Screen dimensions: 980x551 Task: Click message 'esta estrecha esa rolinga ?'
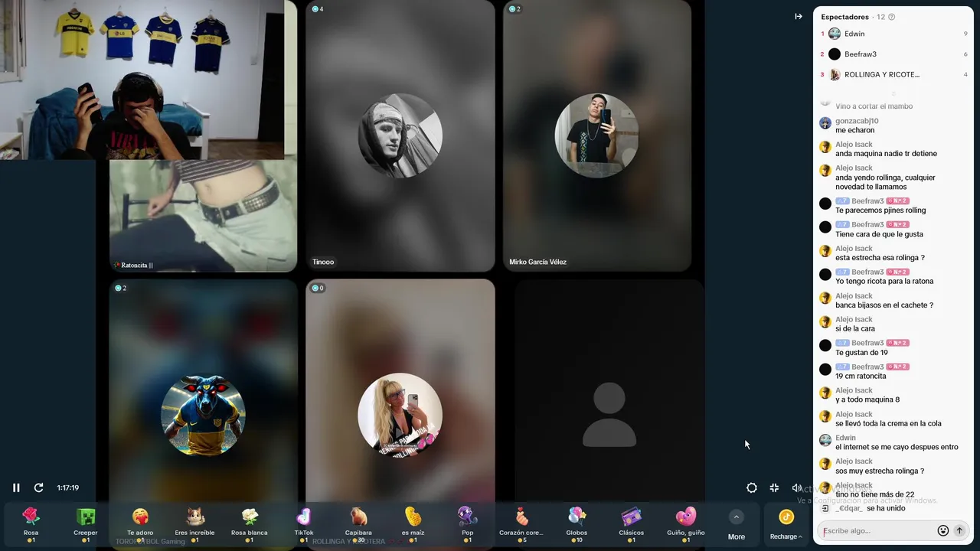880,258
